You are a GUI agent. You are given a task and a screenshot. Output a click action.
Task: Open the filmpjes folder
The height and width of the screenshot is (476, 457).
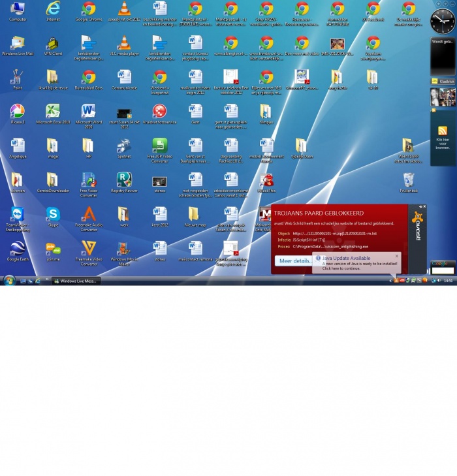266,114
